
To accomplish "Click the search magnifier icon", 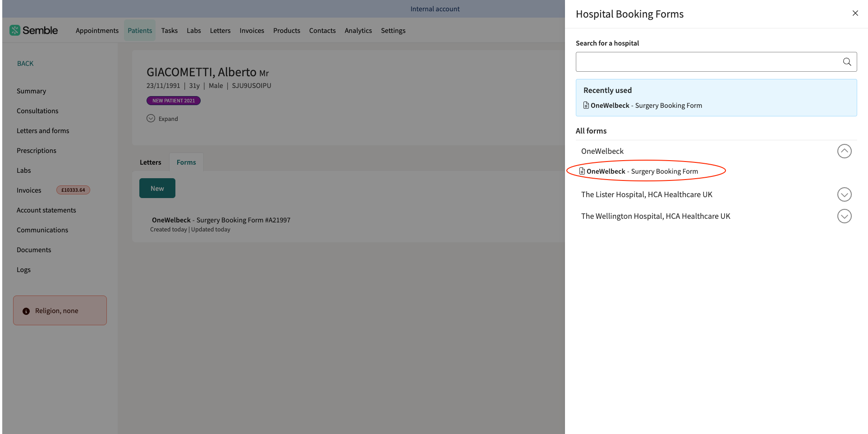I will (x=847, y=62).
